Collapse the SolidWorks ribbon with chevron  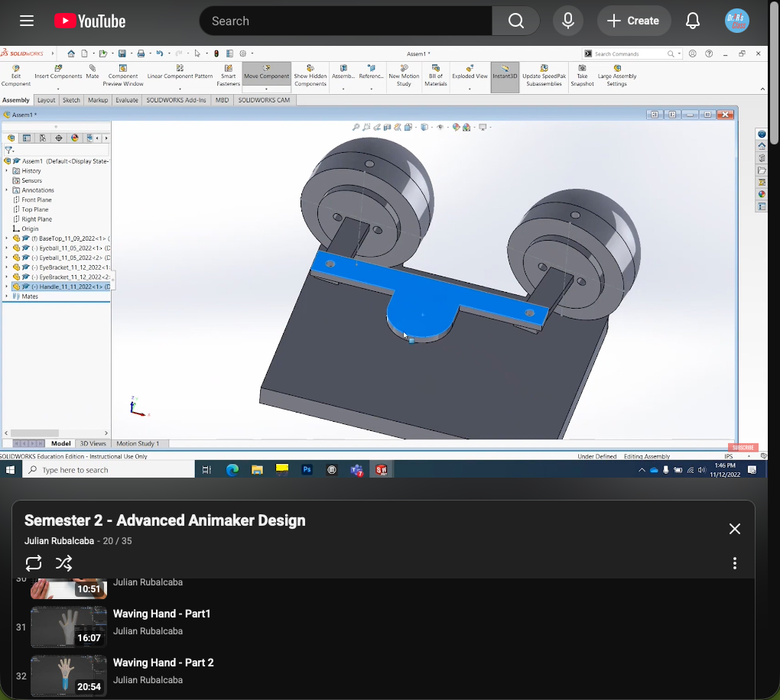762,89
